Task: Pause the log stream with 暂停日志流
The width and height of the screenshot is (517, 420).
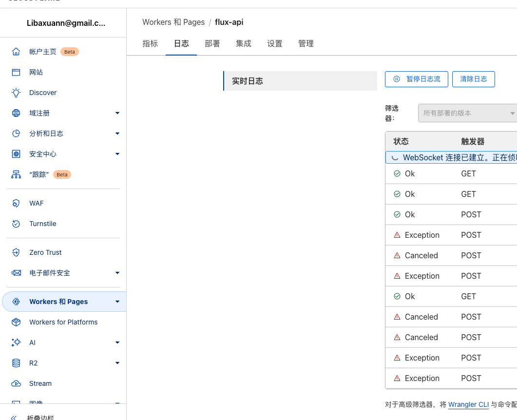Action: [x=417, y=79]
